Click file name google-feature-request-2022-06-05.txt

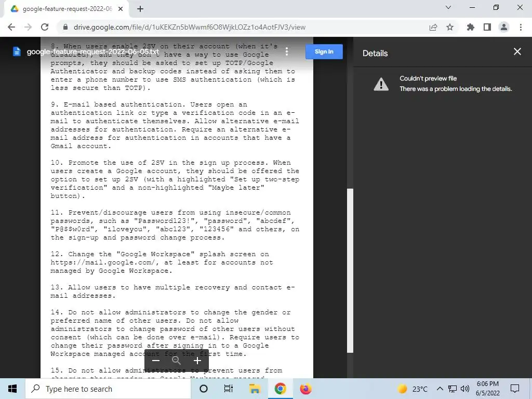click(x=92, y=51)
